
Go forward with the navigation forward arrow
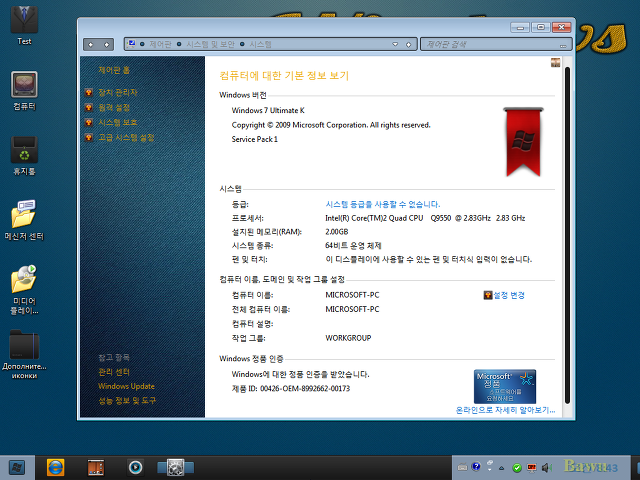[x=106, y=44]
